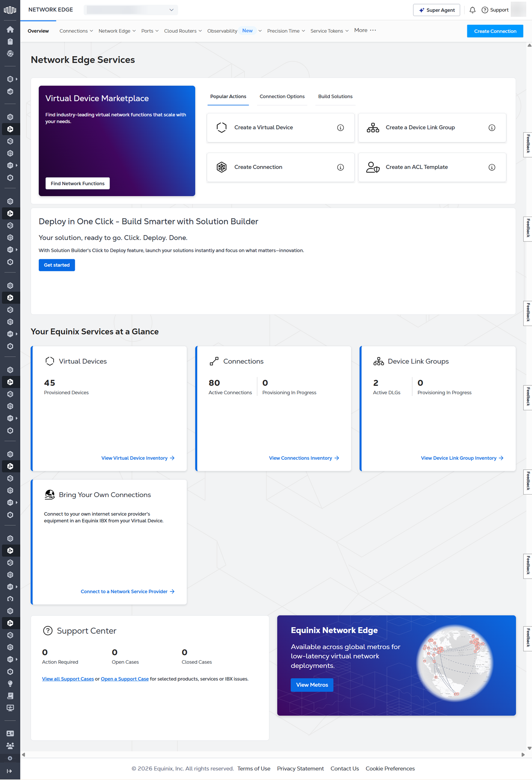The image size is (532, 780).
Task: Click the Bring Your Own Connections icon
Action: tap(50, 495)
